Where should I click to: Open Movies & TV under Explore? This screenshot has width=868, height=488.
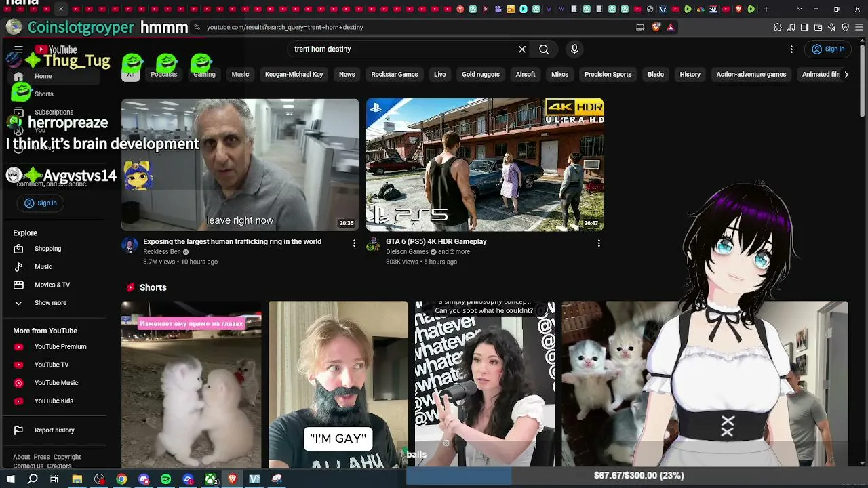pos(52,285)
